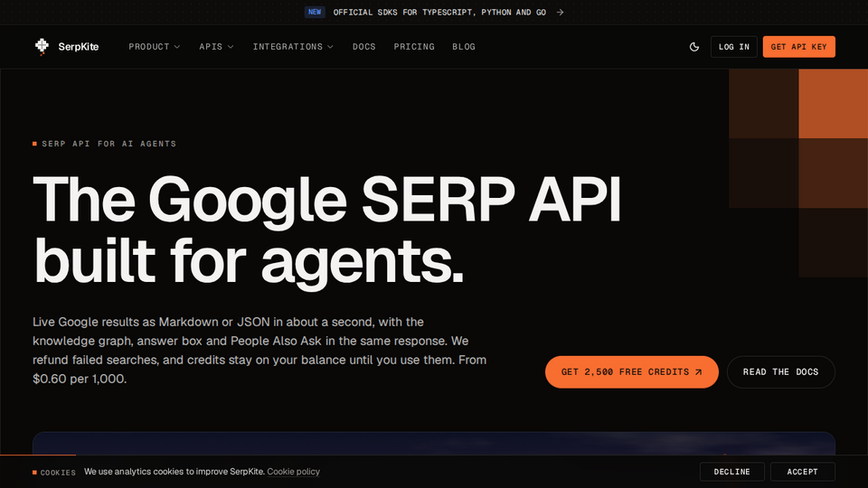Open the Product dropdown menu
The width and height of the screenshot is (868, 488).
[x=155, y=47]
